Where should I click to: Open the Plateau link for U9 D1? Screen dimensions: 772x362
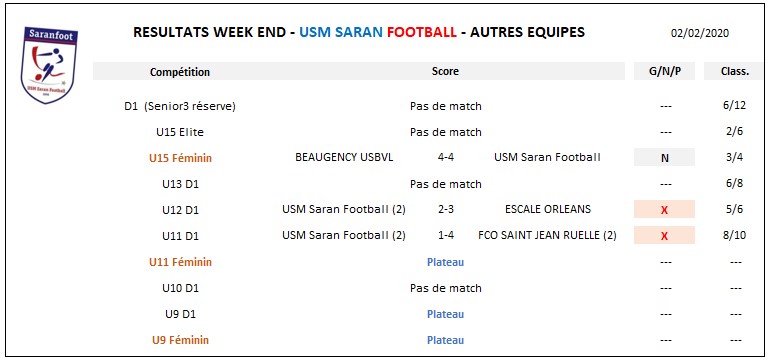[445, 314]
